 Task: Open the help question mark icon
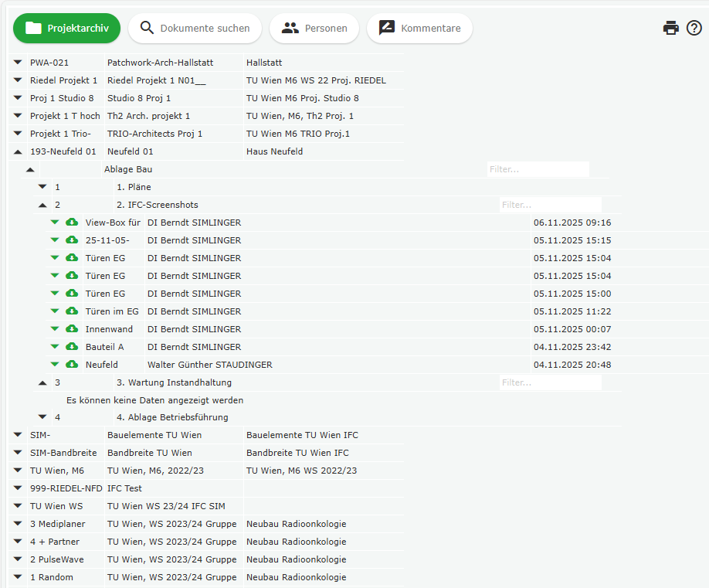click(694, 28)
